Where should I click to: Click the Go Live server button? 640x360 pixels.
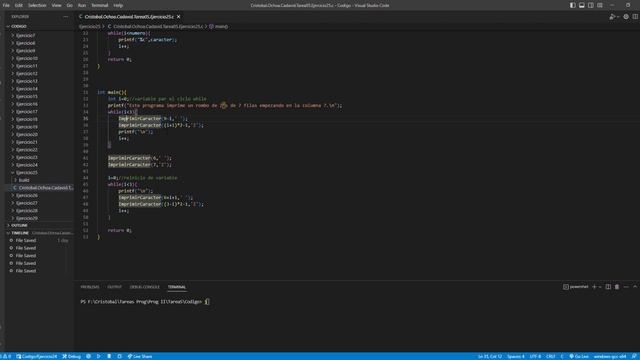[579, 356]
